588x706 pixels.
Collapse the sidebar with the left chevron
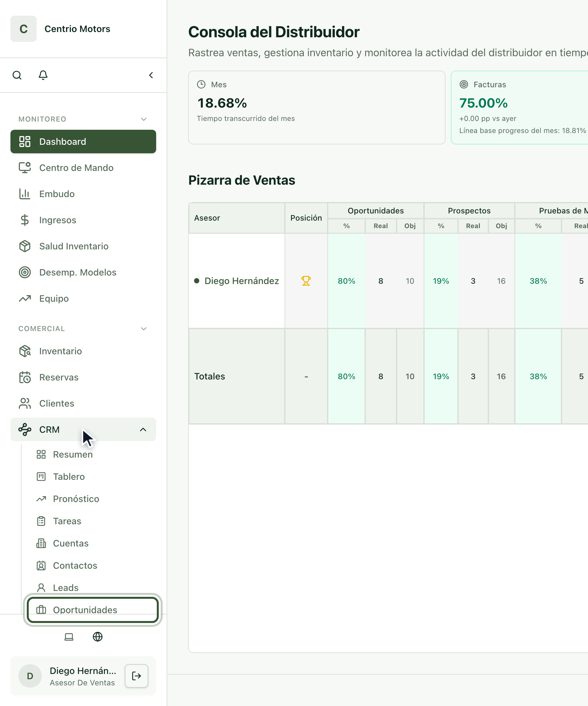[x=151, y=75]
